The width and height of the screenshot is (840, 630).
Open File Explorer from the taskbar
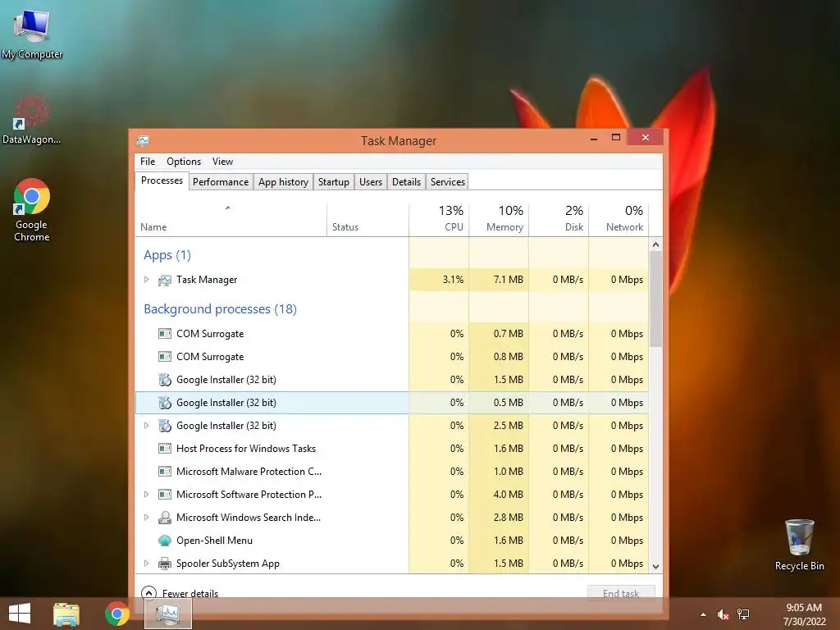coord(66,614)
